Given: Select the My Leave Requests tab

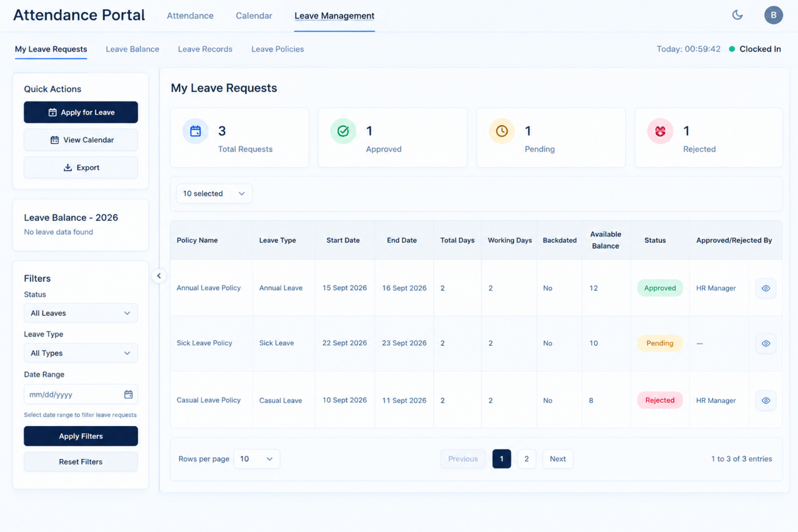Looking at the screenshot, I should pos(51,49).
